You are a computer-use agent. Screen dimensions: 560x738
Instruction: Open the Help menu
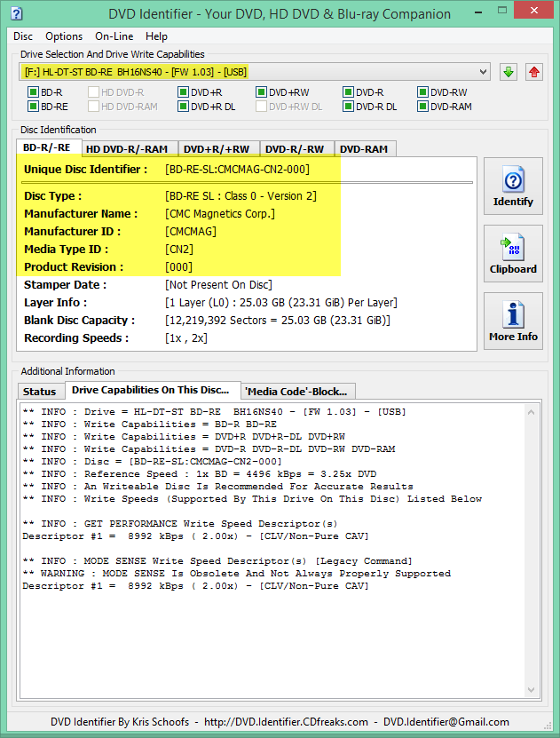tap(156, 36)
